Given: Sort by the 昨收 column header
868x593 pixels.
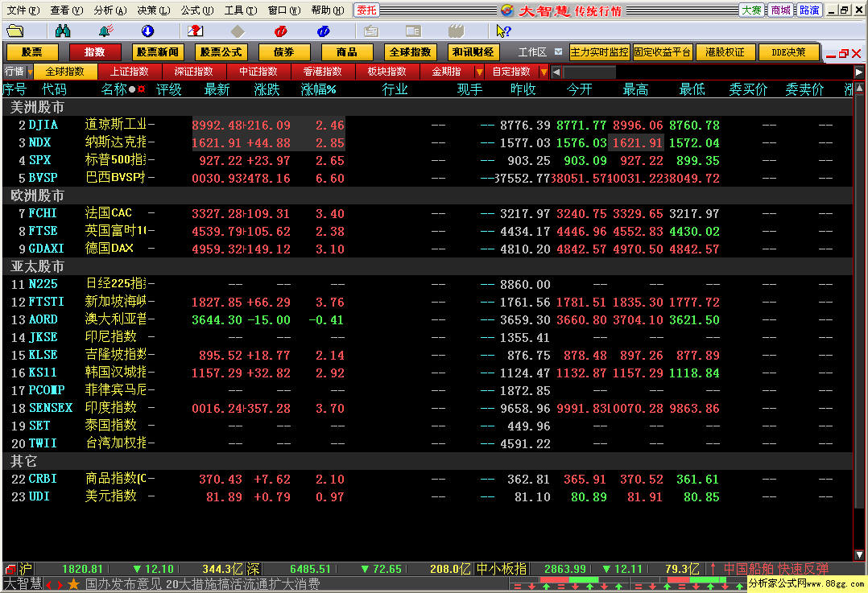Looking at the screenshot, I should tap(523, 89).
